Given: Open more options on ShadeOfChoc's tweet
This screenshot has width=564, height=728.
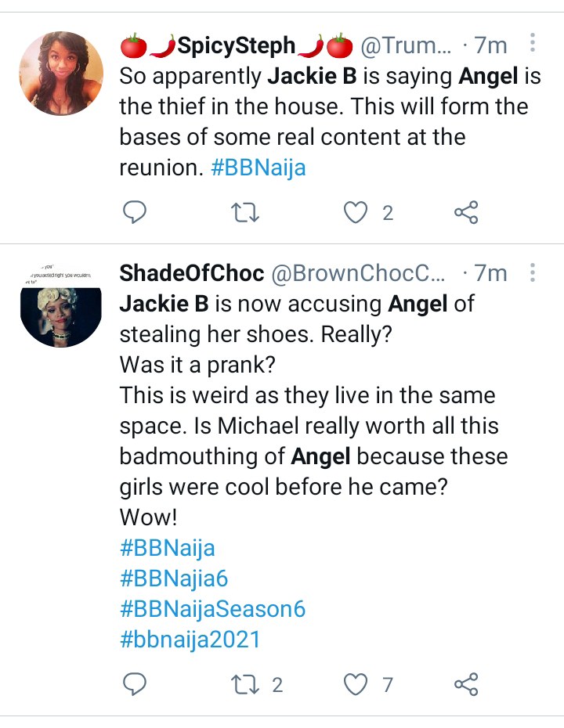Looking at the screenshot, I should (533, 273).
